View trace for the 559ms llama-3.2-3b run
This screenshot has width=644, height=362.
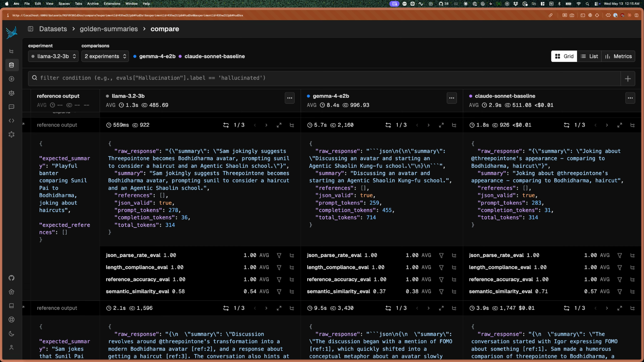(292, 125)
